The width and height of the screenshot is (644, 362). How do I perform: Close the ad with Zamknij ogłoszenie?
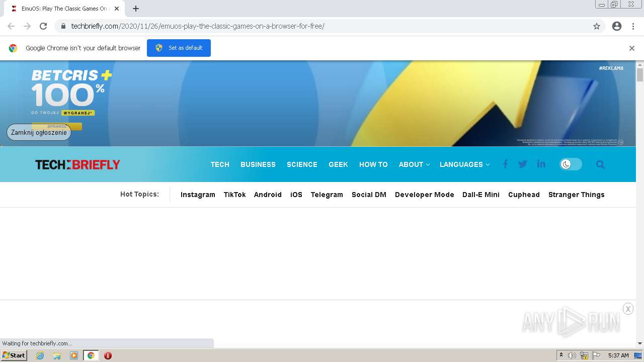coord(39,133)
